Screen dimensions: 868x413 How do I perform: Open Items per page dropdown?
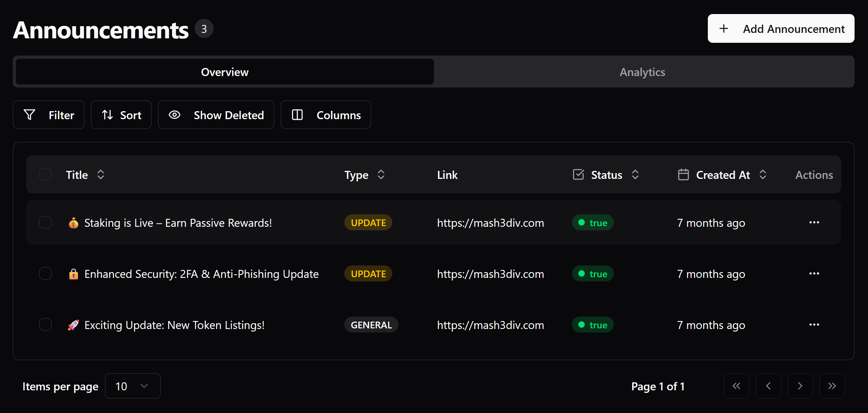tap(132, 386)
